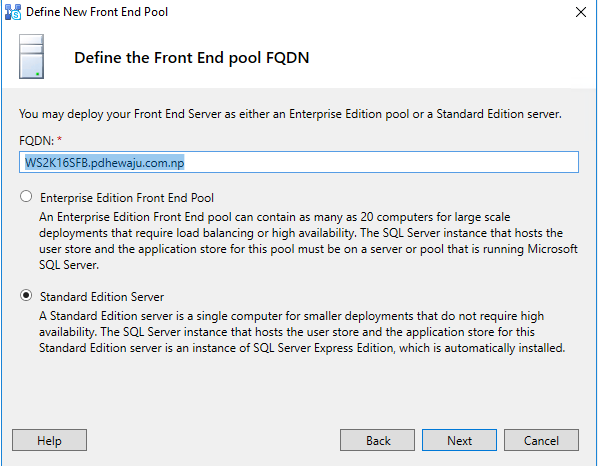Image resolution: width=598 pixels, height=466 pixels.
Task: Click the Enterprise Edition description paragraph
Action: (308, 241)
